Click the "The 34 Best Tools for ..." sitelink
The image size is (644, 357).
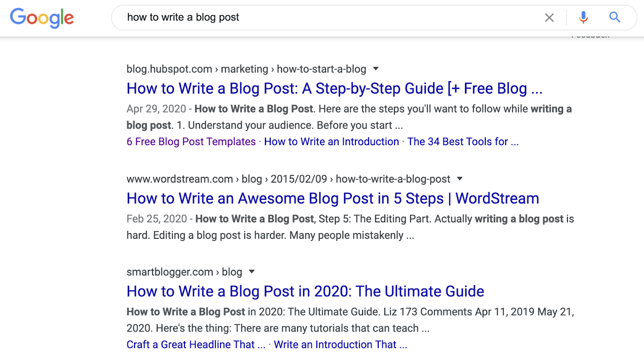pyautogui.click(x=462, y=142)
